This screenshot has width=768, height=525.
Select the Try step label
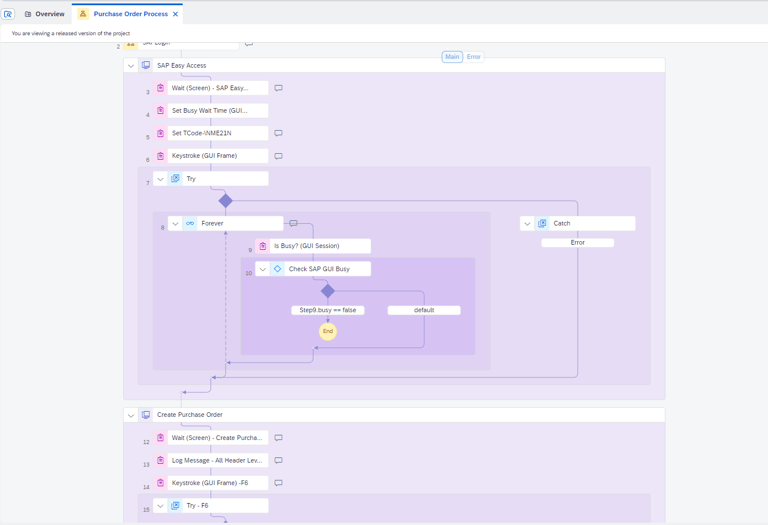tap(191, 179)
